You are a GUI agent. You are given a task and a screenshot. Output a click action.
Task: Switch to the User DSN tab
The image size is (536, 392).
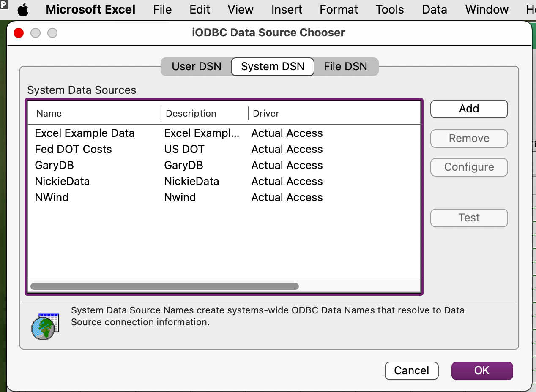196,67
